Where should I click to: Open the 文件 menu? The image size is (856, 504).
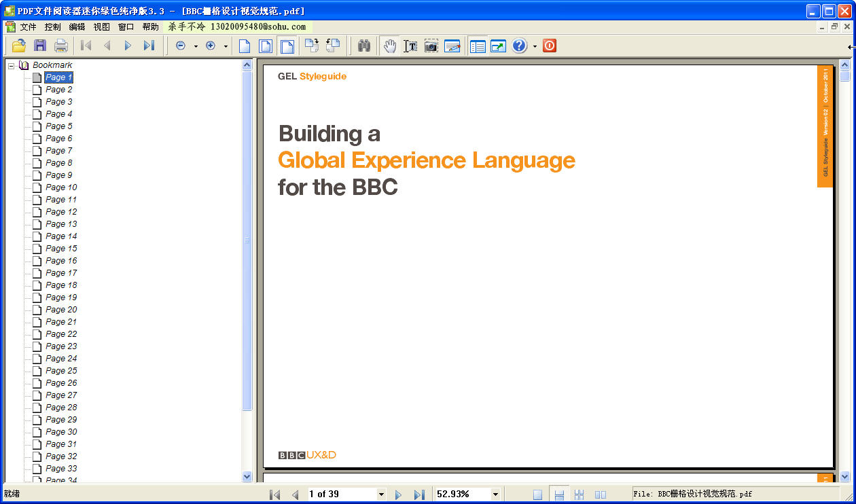(x=28, y=27)
